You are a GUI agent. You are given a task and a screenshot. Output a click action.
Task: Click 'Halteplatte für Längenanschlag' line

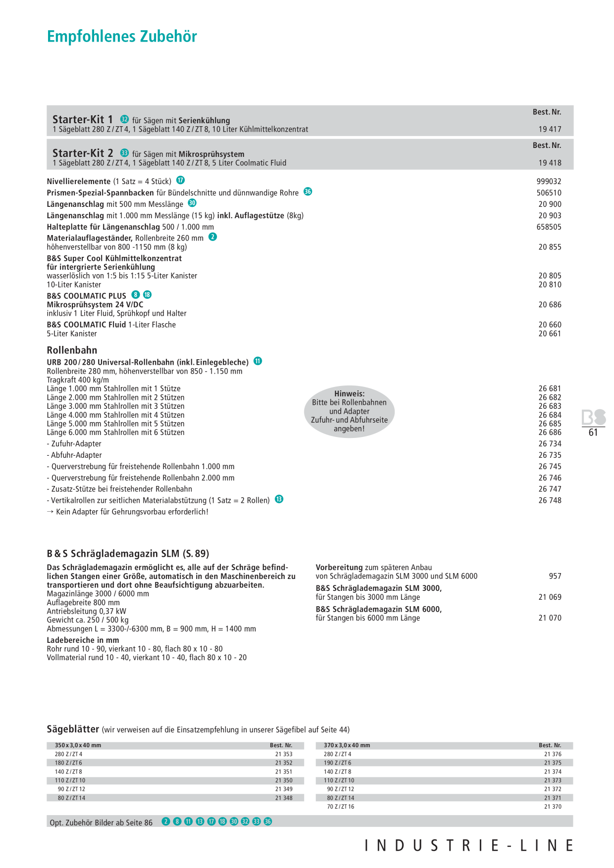tap(130, 227)
